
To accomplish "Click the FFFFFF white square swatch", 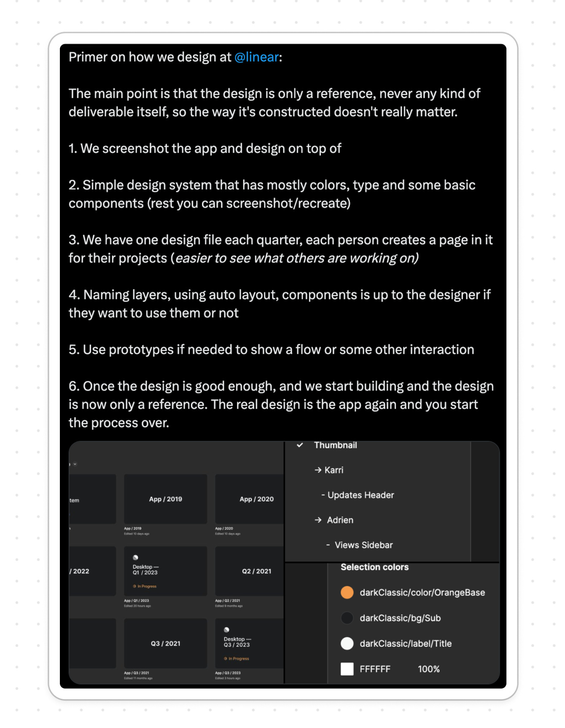I will point(347,669).
